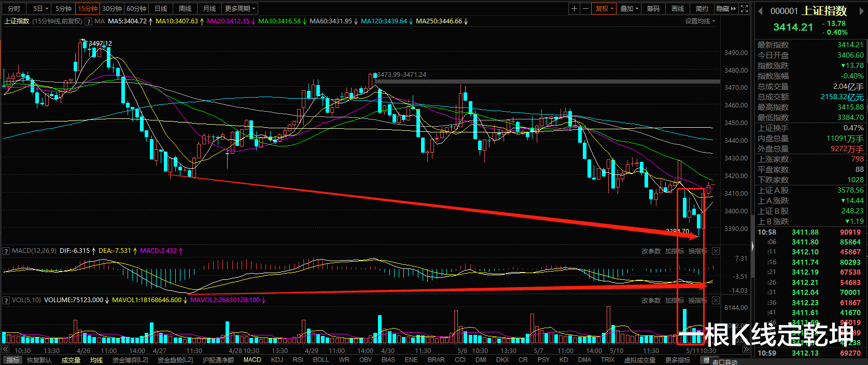Open the 复权 adjustment dropdown
This screenshot has height=365, width=868.
(x=604, y=9)
